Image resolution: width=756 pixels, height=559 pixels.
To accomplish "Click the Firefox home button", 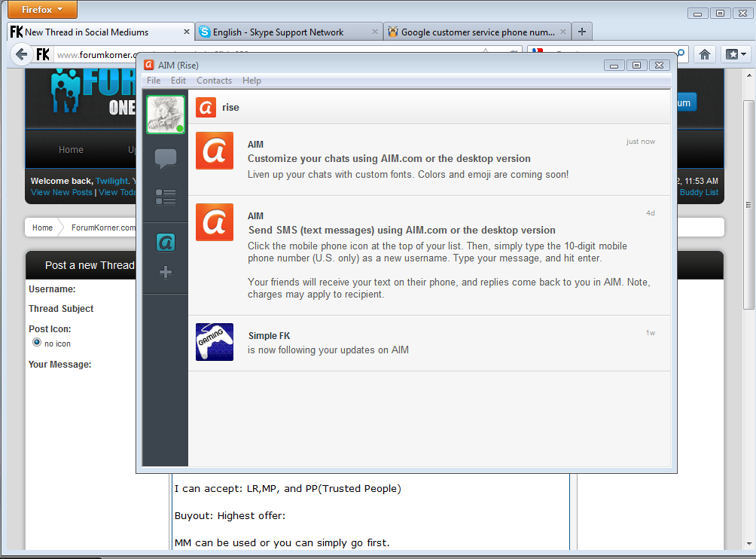I will click(705, 54).
